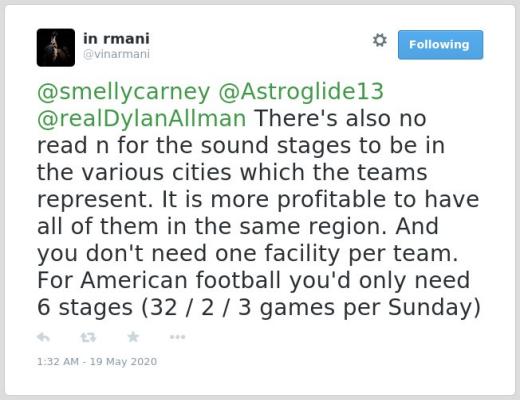Favorite the tweet with the star icon
The width and height of the screenshot is (520, 400).
click(133, 337)
